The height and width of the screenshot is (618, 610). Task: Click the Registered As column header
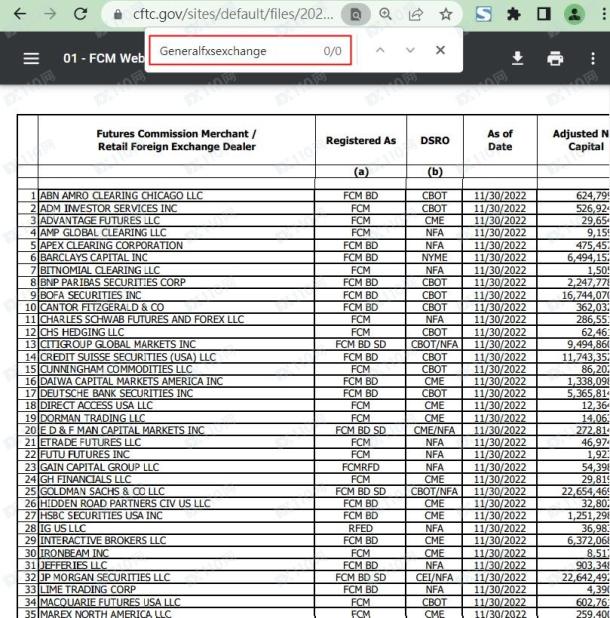[x=361, y=141]
